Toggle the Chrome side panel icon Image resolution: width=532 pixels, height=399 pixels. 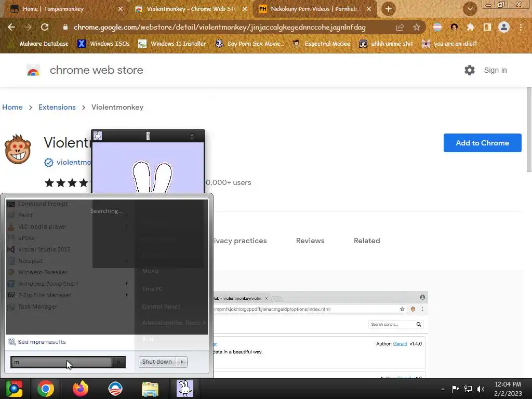pyautogui.click(x=487, y=27)
